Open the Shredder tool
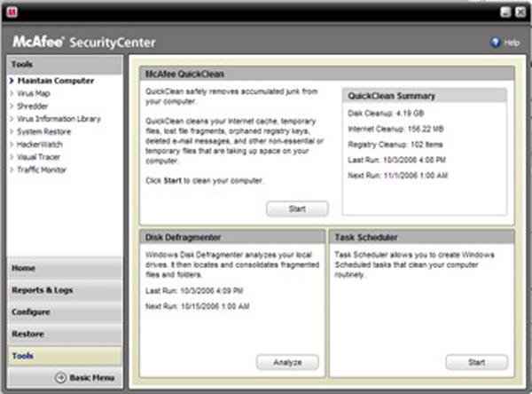Screen dimensions: 532x394 [x=33, y=106]
